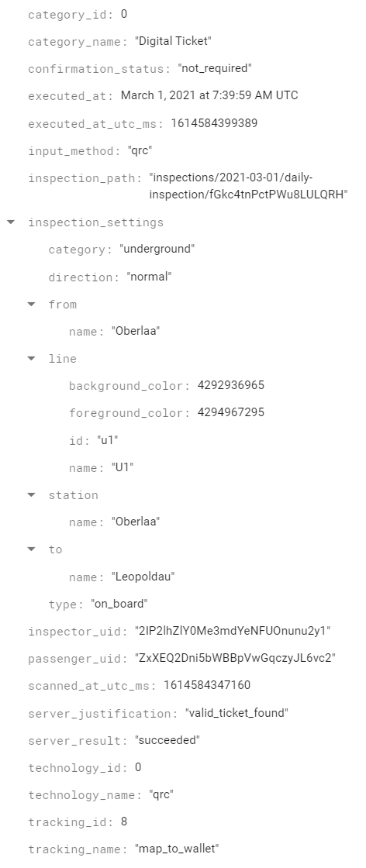The image size is (366, 868).
Task: Select the background_color value 4292936965
Action: 231,385
